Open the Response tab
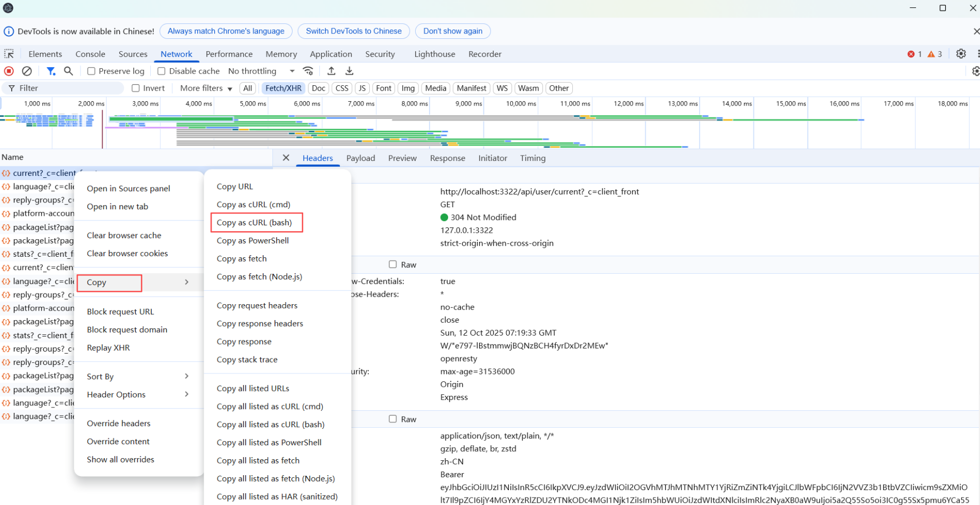The width and height of the screenshot is (980, 505). [x=448, y=158]
